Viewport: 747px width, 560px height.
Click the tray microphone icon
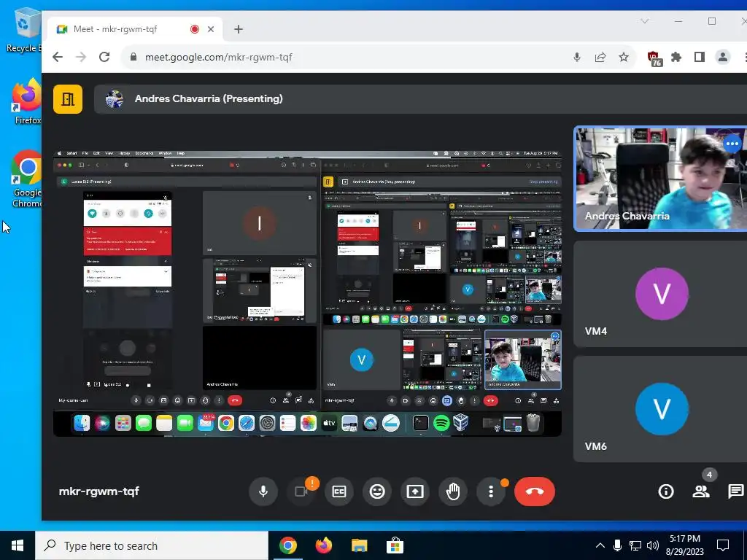617,545
